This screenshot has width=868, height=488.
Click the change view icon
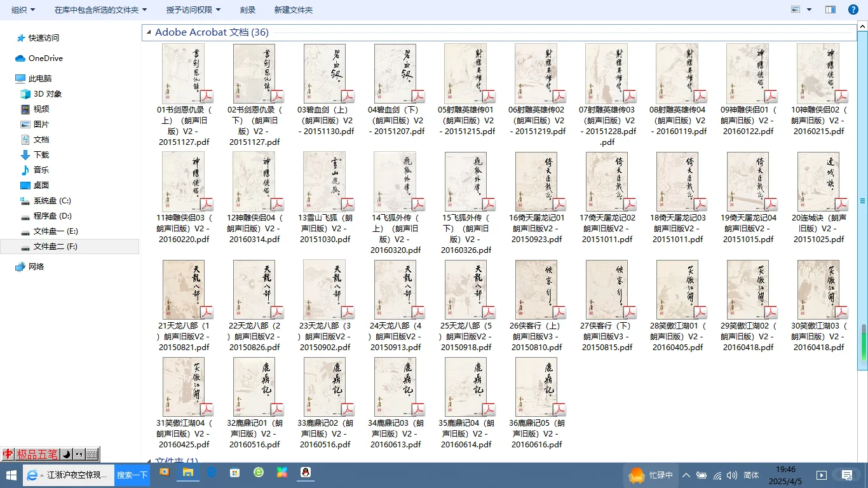click(796, 10)
